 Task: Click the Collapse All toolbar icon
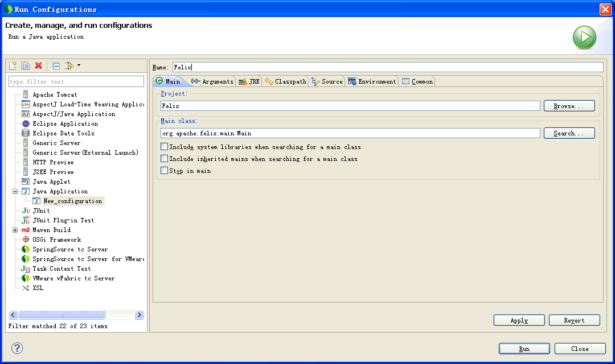[x=56, y=65]
